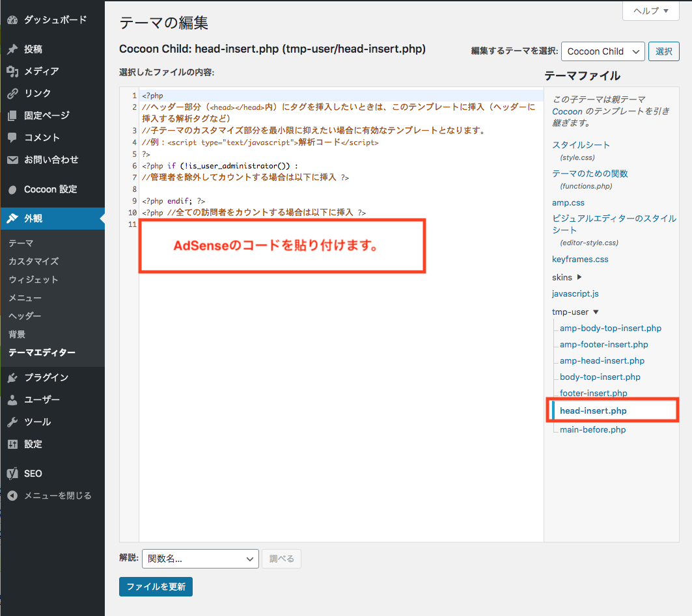Open amp-body-top-insert.php file

click(611, 328)
